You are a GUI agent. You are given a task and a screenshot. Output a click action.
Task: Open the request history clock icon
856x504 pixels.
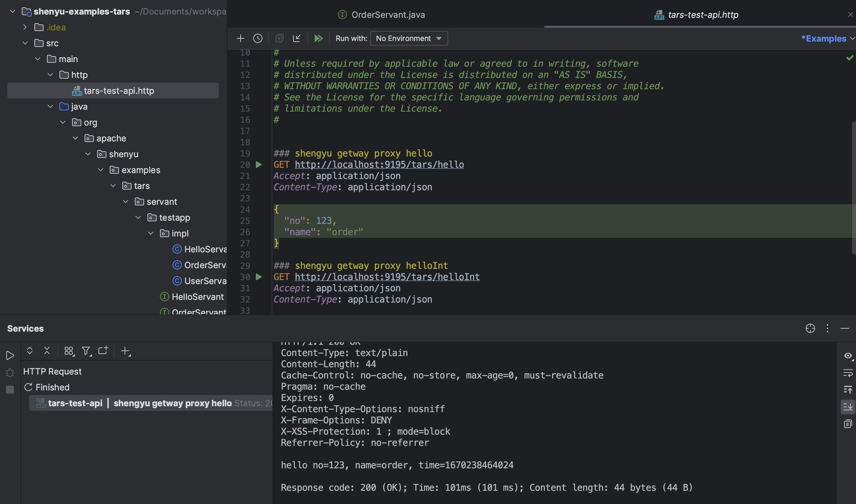pos(257,38)
